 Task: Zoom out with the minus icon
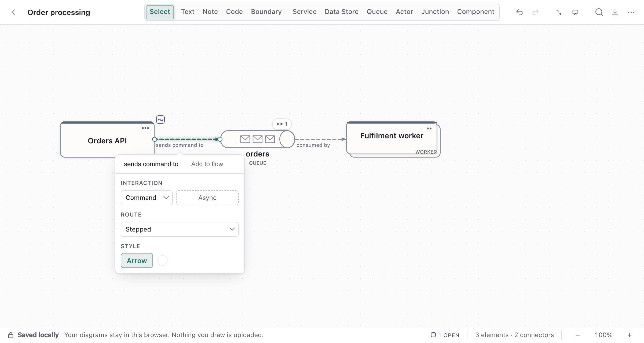pos(578,335)
